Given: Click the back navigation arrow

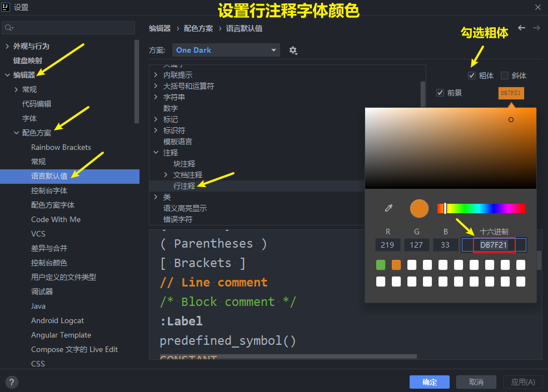Looking at the screenshot, I should click(x=521, y=28).
